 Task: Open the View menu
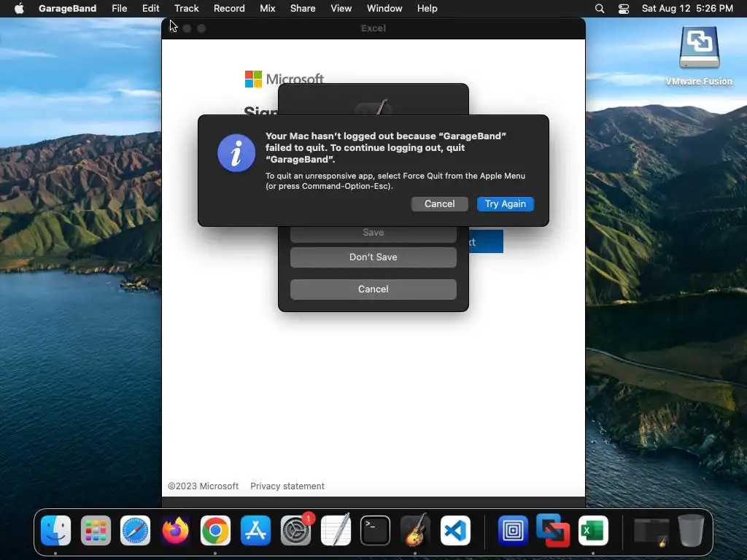[341, 8]
